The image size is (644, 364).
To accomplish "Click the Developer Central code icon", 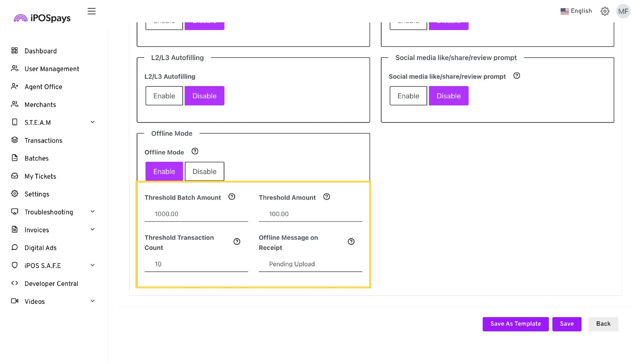I will pos(15,283).
